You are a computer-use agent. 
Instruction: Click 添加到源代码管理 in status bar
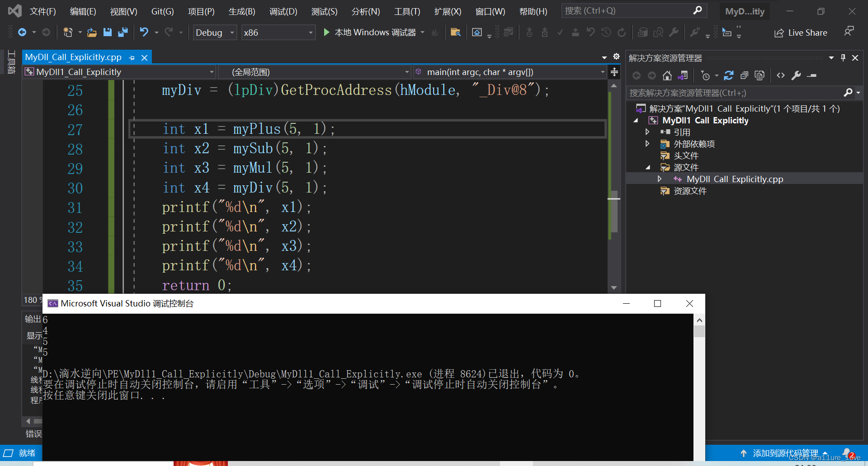(786, 453)
